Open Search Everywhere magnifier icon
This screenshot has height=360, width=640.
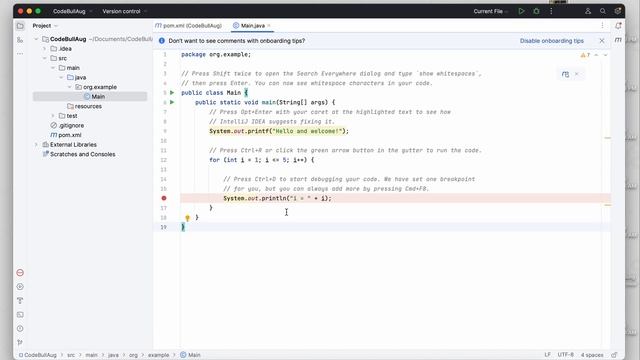point(603,11)
